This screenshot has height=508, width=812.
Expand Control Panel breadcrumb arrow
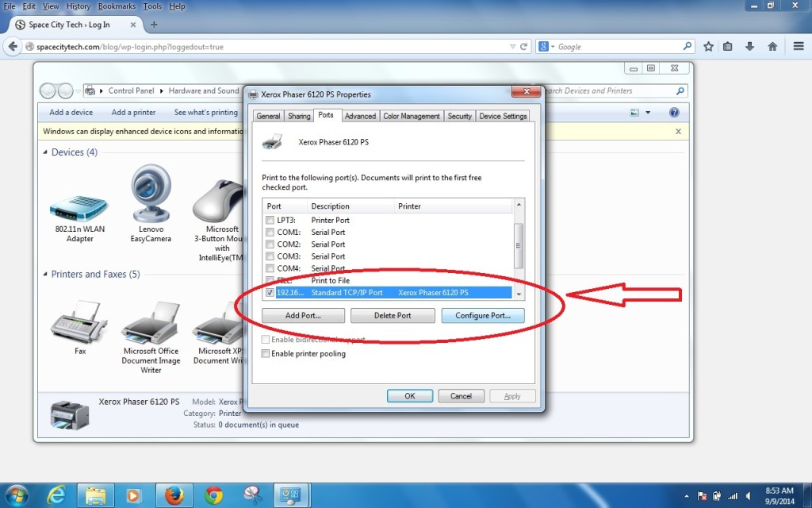point(161,90)
